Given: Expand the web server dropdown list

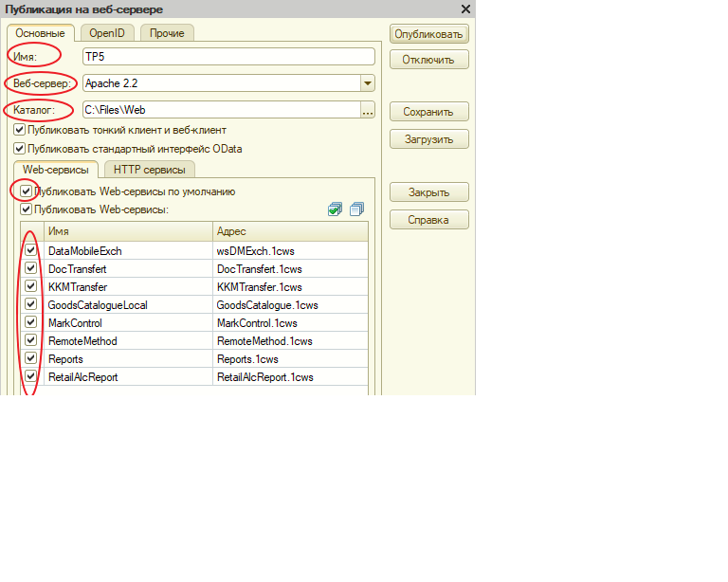Looking at the screenshot, I should (x=368, y=83).
